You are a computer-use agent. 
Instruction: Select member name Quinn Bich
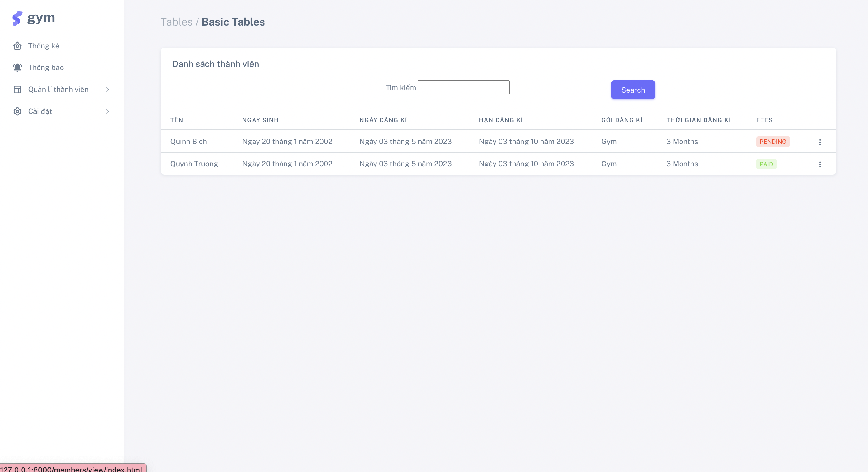pyautogui.click(x=189, y=142)
